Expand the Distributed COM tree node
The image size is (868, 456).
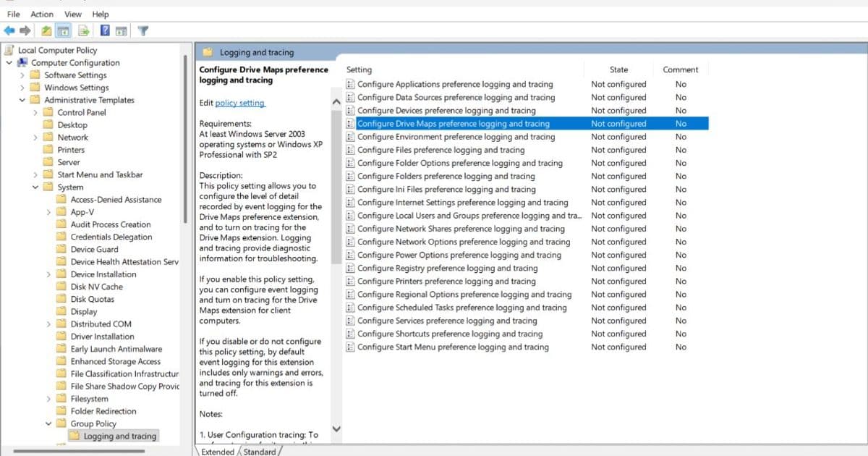48,324
